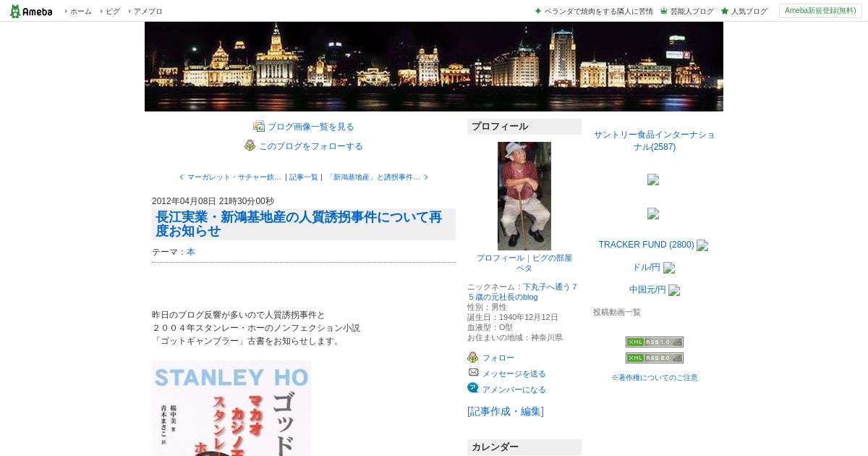The height and width of the screenshot is (456, 868).
Task: Open ※著作権についてのご注意 link
Action: pyautogui.click(x=655, y=378)
